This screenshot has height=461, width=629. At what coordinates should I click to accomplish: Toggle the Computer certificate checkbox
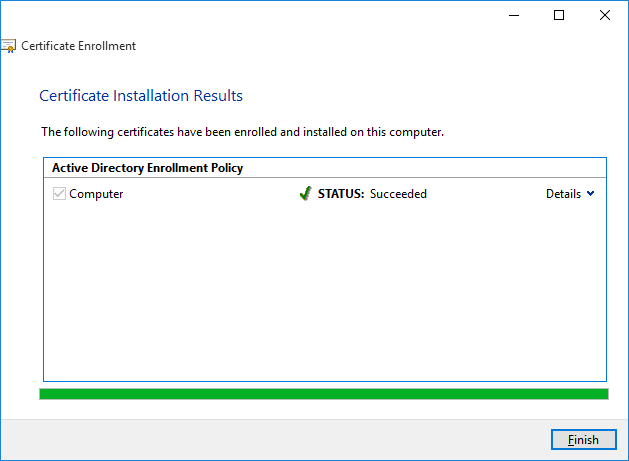59,194
